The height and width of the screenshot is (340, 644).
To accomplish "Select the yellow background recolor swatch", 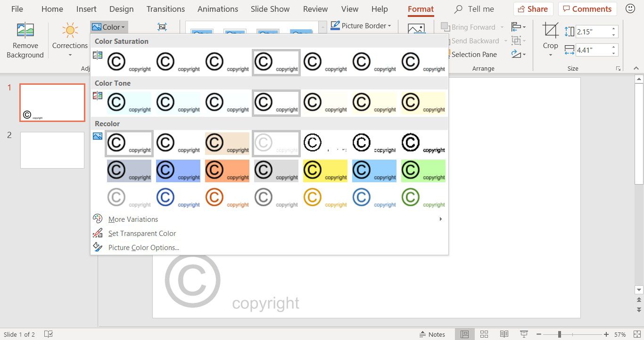I will click(325, 171).
